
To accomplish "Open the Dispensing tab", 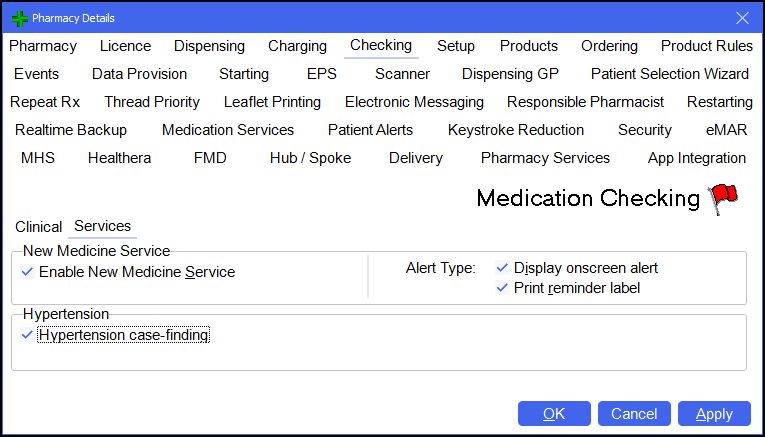I will click(x=209, y=46).
